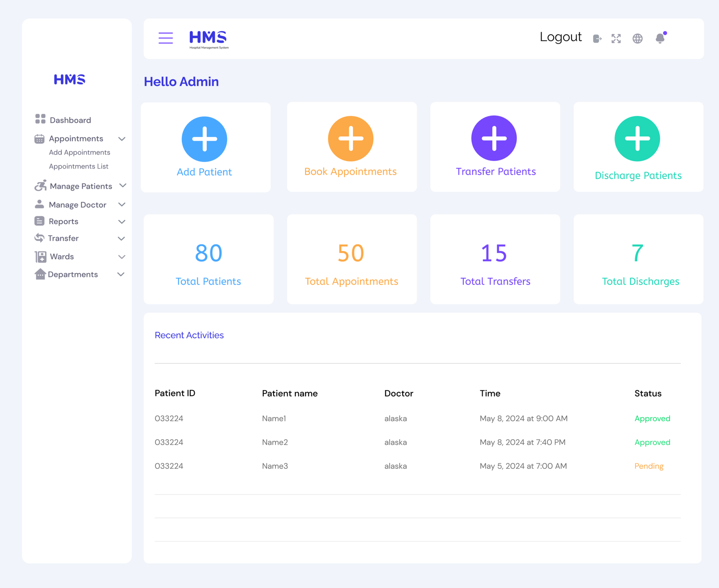Open the notifications bell
The height and width of the screenshot is (588, 719).
(x=660, y=38)
